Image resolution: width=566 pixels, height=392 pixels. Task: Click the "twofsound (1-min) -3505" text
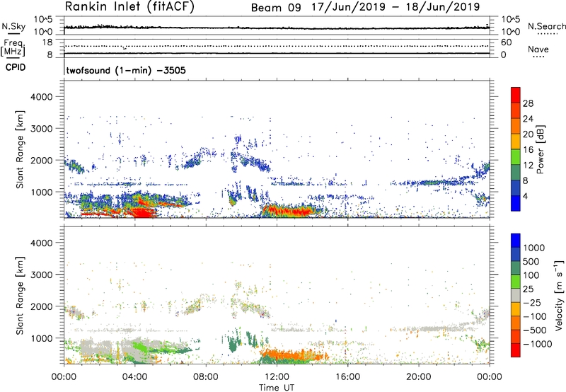pos(126,70)
